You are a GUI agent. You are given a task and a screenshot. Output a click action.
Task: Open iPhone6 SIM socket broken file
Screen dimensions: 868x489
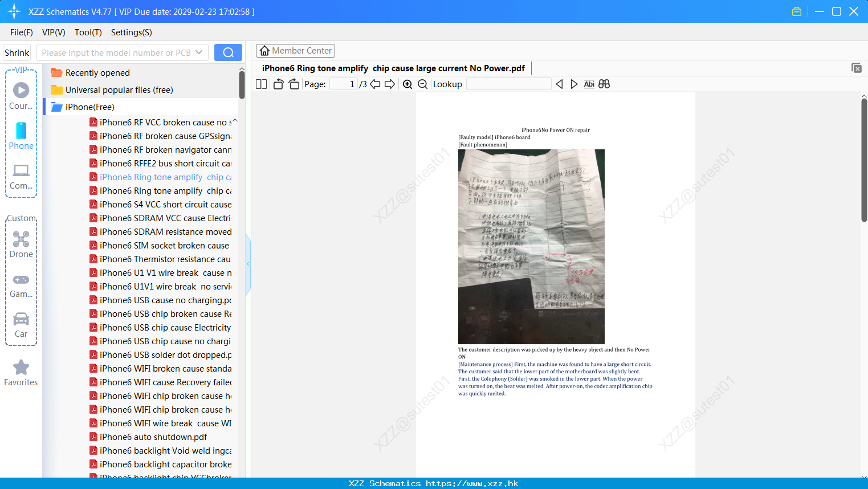pyautogui.click(x=160, y=246)
